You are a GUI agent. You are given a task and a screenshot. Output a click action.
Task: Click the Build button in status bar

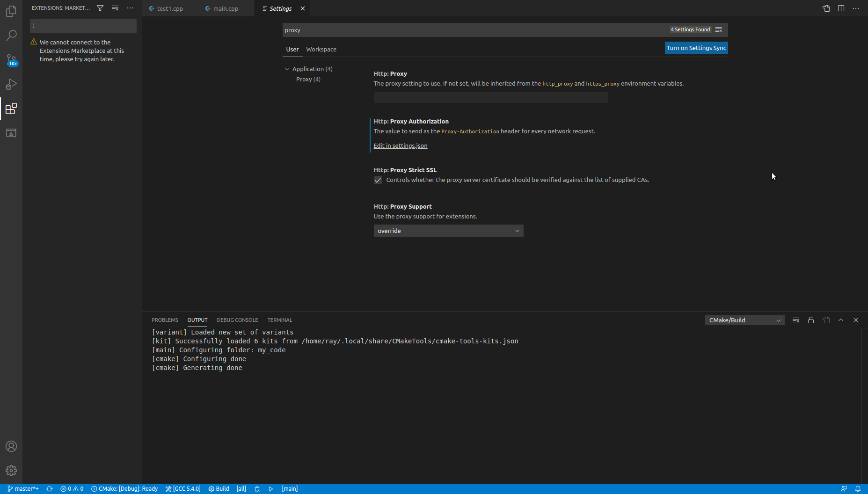click(x=219, y=489)
